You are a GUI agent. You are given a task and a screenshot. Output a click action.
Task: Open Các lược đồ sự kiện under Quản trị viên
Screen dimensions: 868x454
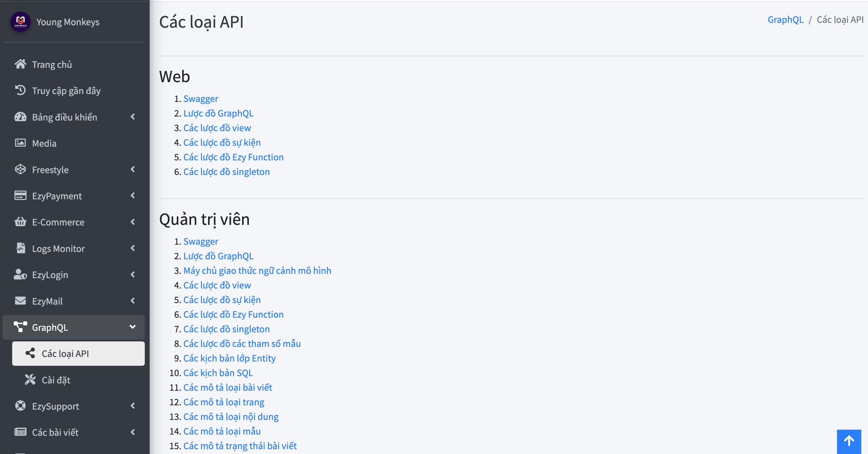click(222, 300)
